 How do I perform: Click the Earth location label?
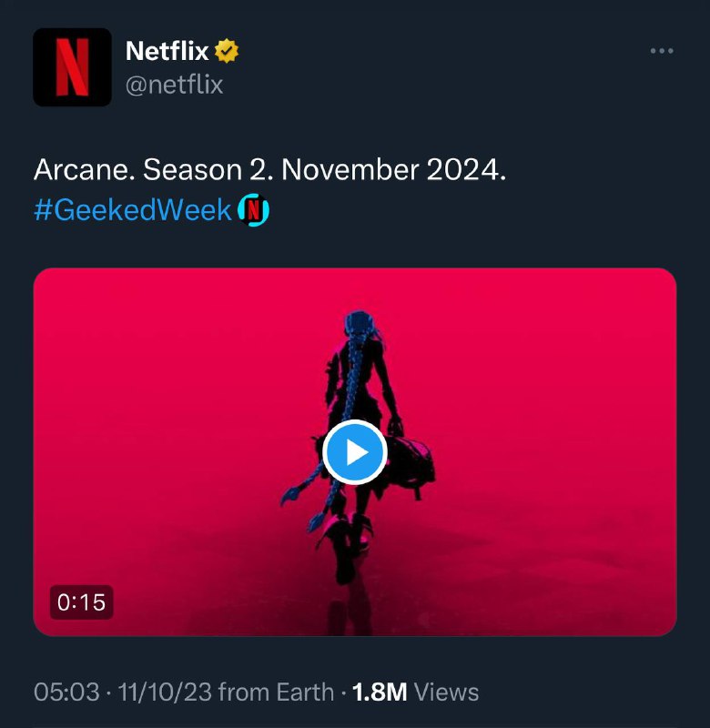coord(305,692)
